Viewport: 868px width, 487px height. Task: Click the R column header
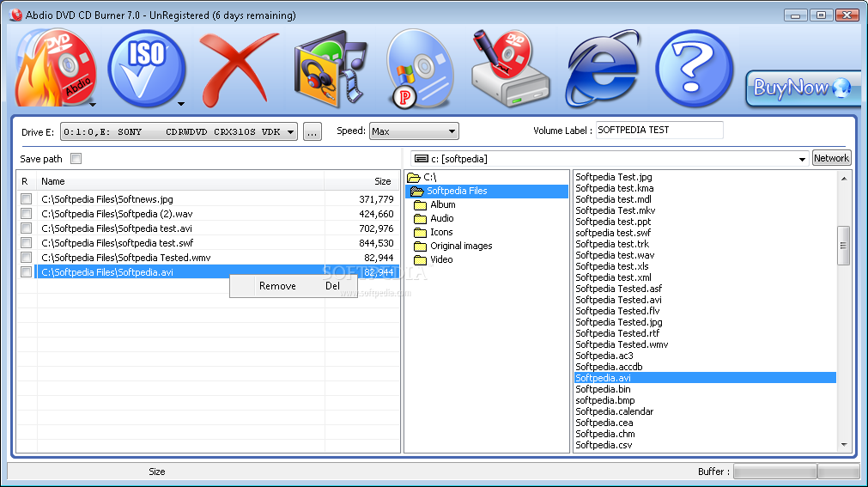26,181
